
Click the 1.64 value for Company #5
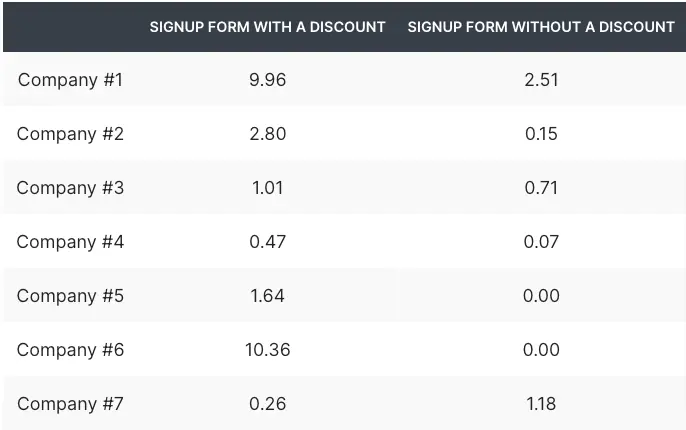pyautogui.click(x=267, y=296)
